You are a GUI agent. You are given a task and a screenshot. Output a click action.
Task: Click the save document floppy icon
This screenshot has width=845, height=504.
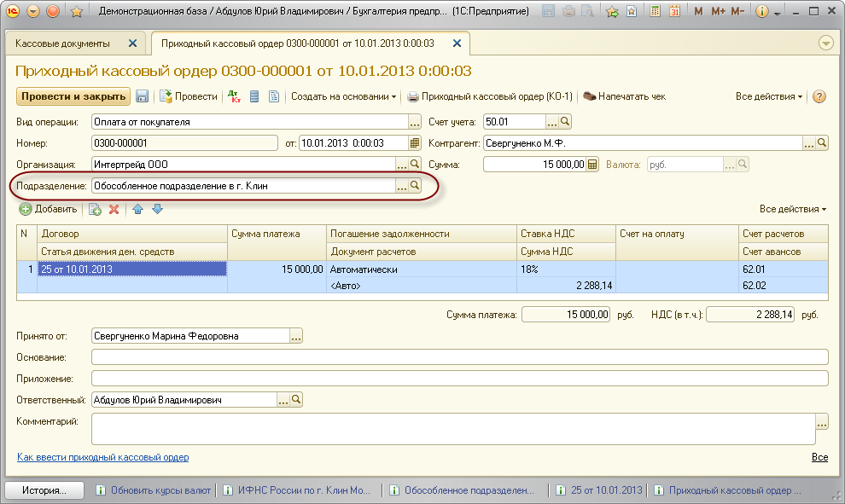point(142,96)
